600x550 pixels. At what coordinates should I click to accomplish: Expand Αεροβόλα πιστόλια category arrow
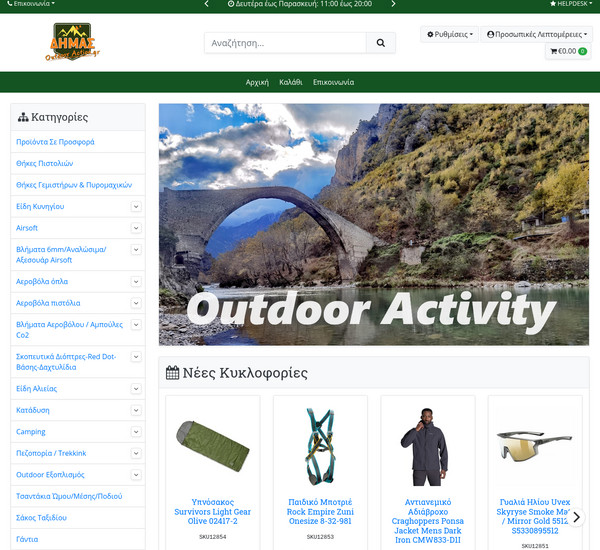(136, 303)
